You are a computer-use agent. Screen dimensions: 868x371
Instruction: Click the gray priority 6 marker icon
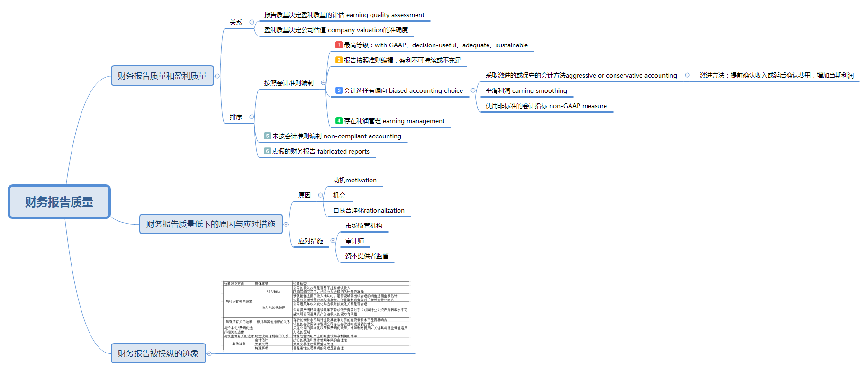pyautogui.click(x=267, y=151)
